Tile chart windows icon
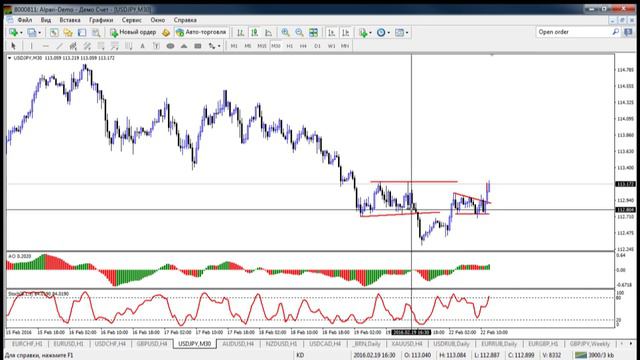 click(313, 33)
